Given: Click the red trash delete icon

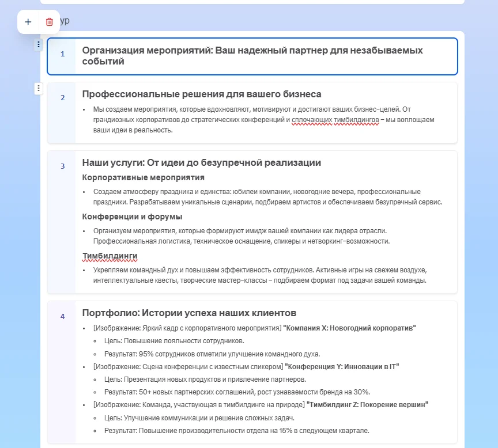Looking at the screenshot, I should coord(49,22).
